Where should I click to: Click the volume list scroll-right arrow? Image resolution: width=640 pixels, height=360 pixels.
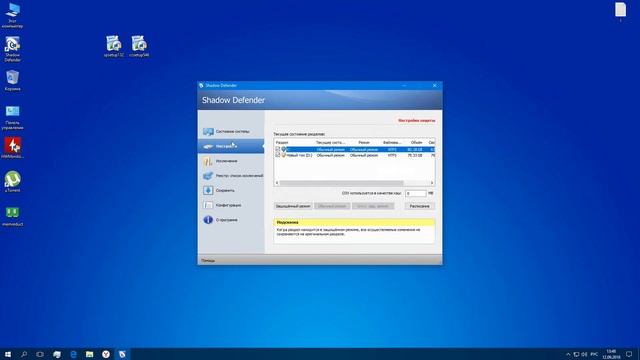432,183
